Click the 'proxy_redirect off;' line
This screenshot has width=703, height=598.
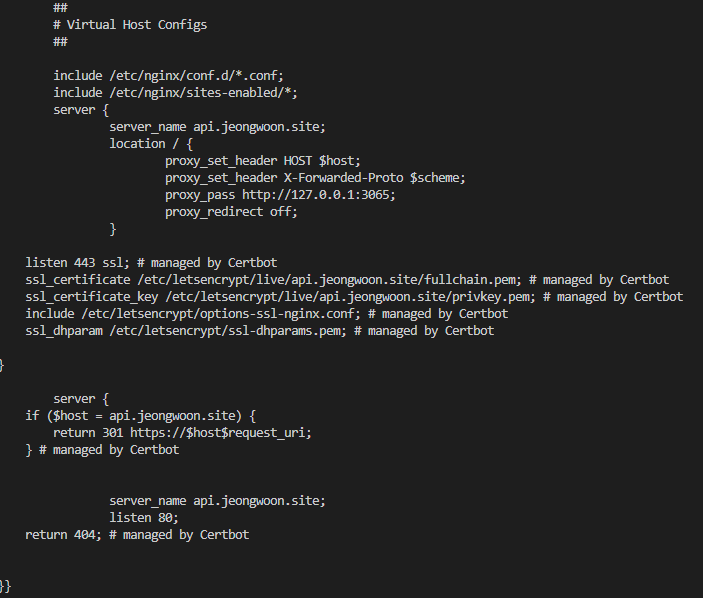coord(231,212)
